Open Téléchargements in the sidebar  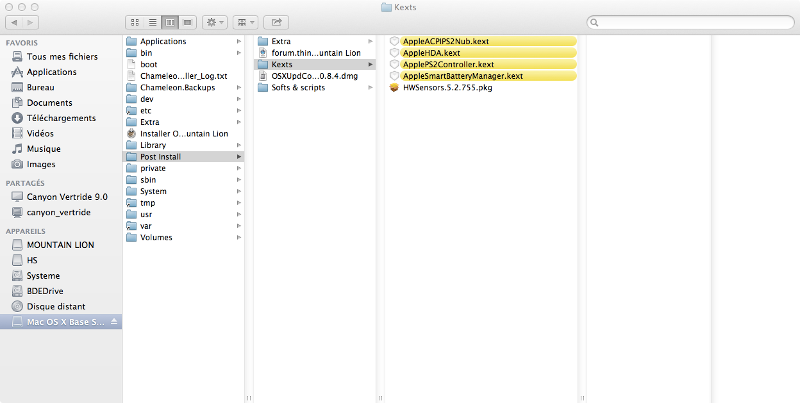(x=61, y=118)
